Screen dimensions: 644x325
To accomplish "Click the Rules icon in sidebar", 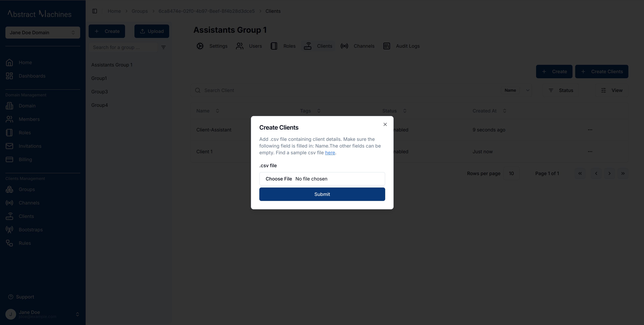I will (x=10, y=243).
